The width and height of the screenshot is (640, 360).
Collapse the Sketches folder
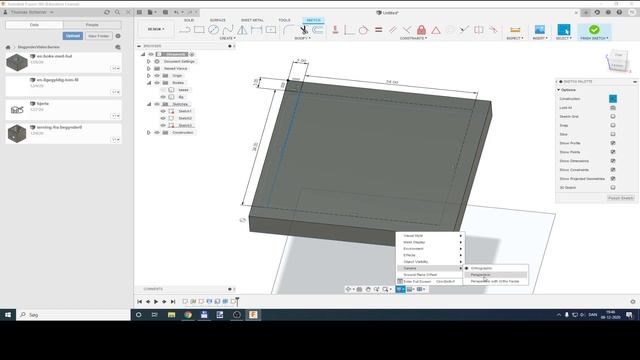coord(149,104)
